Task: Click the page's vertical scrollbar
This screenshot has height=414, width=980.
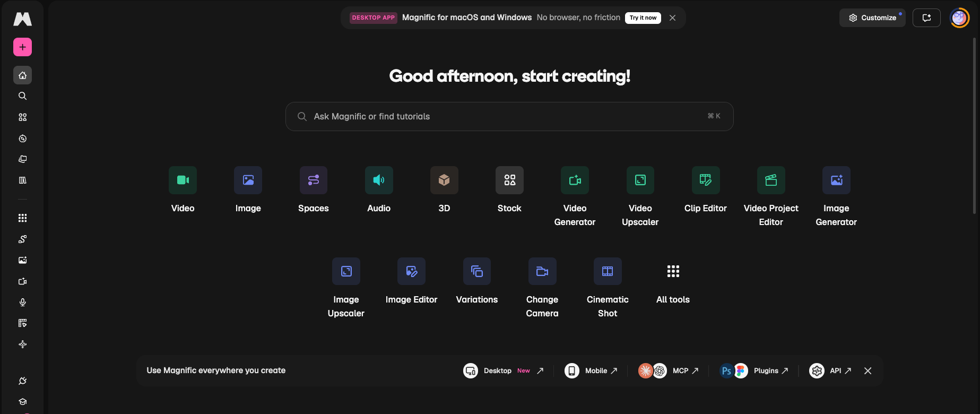Action: click(x=974, y=126)
